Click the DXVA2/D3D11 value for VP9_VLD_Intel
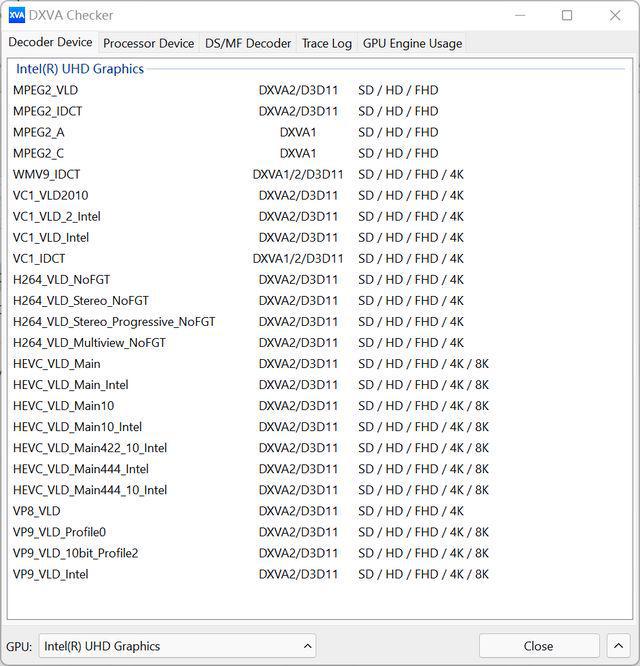Viewport: 640px width, 666px height. 298,574
